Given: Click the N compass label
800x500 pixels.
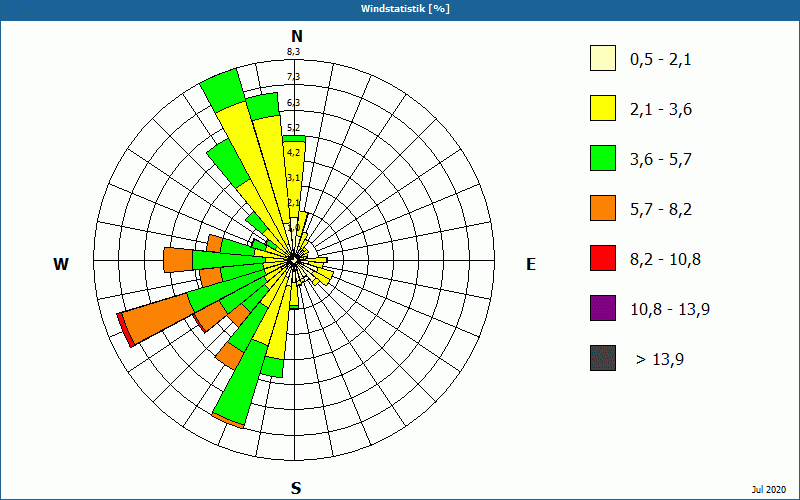Looking at the screenshot, I should coord(296,36).
